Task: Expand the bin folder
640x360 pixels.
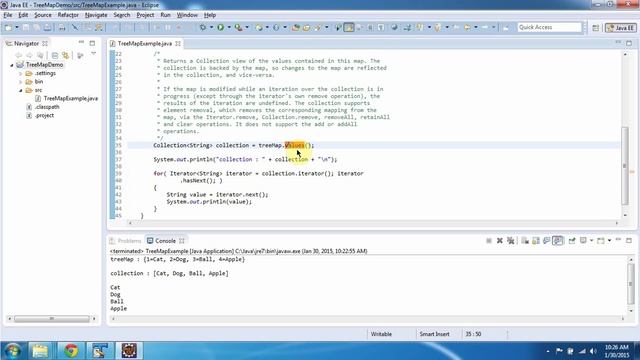Action: click(21, 82)
